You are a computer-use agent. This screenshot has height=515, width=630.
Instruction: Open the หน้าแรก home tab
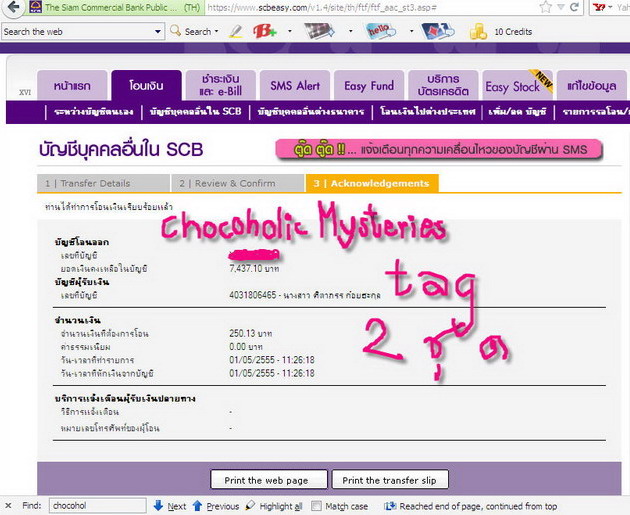tap(72, 85)
